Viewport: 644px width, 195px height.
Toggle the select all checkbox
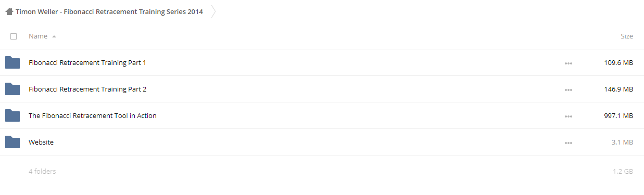click(x=14, y=36)
